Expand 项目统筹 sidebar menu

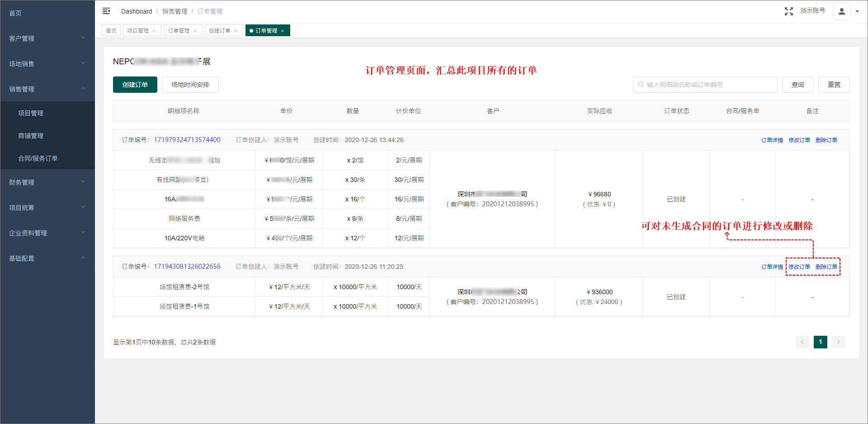tap(47, 208)
